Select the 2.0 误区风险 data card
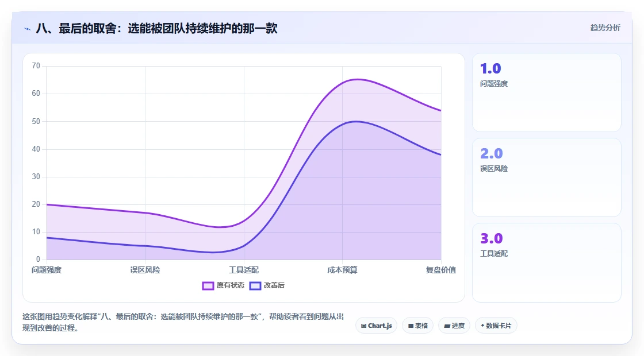This screenshot has width=644, height=356. click(x=547, y=177)
